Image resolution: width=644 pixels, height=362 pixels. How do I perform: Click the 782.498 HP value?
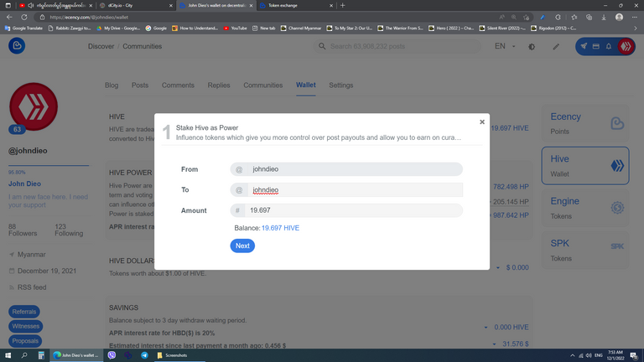point(511,187)
